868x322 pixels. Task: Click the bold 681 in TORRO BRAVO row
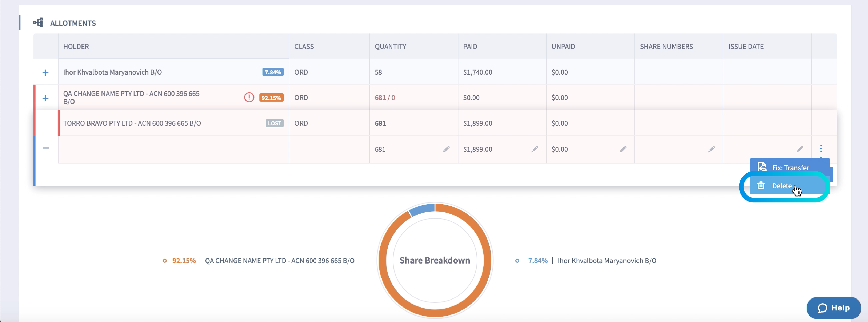coord(380,123)
